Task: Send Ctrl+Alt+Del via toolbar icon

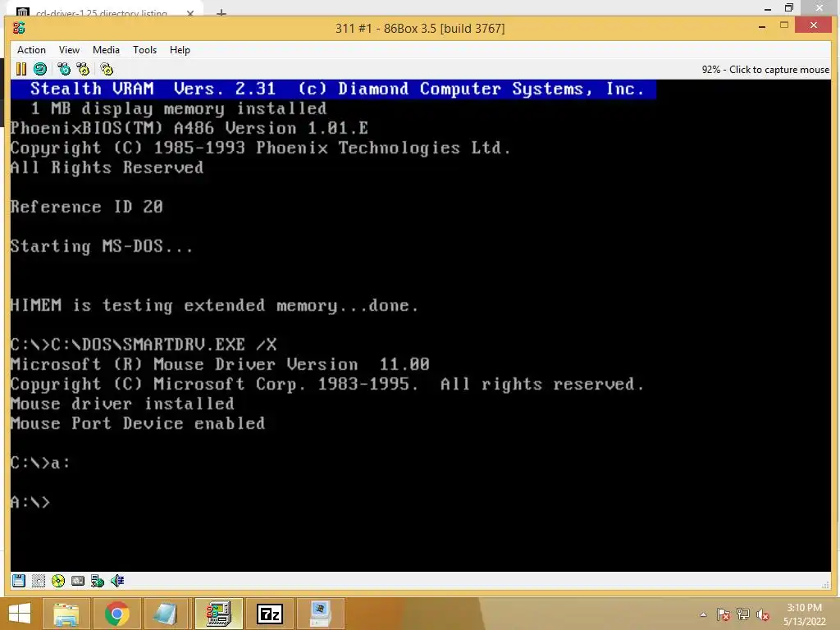Action: point(64,69)
